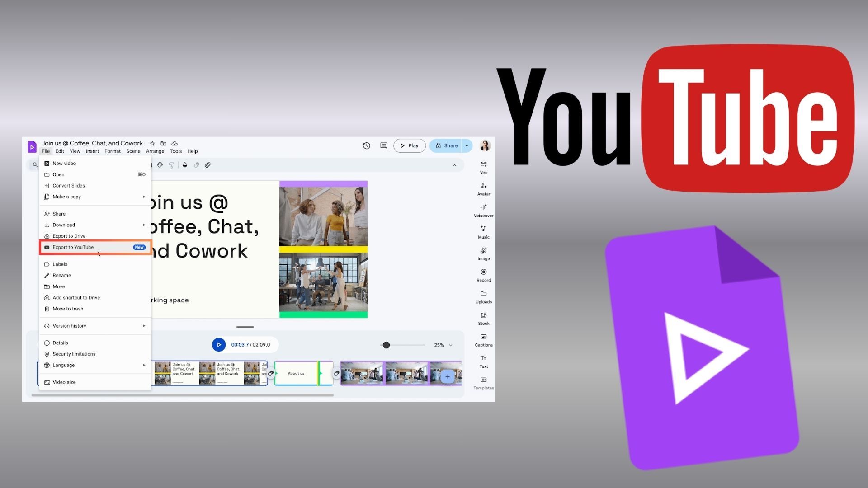Image resolution: width=868 pixels, height=488 pixels.
Task: Open the Uploads sidebar folder
Action: point(484,297)
